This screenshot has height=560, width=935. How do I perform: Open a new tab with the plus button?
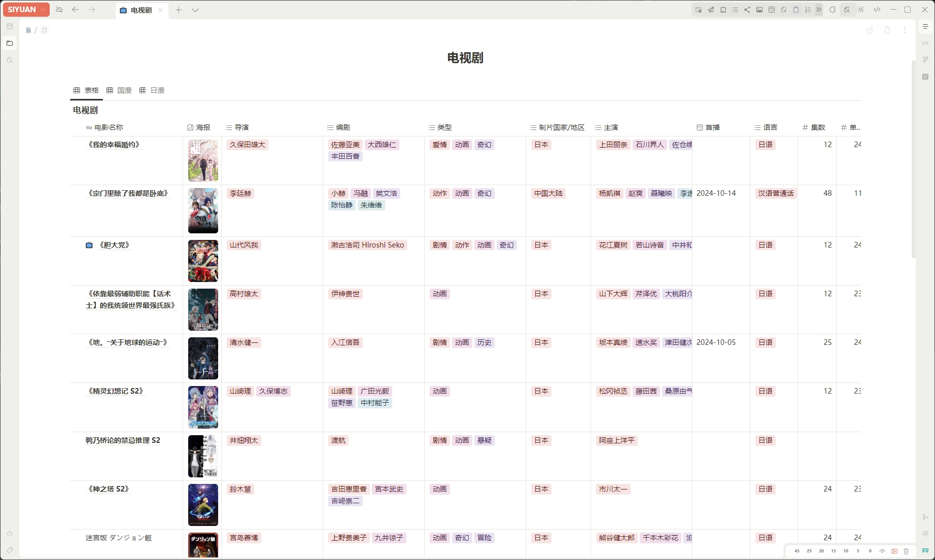(178, 10)
